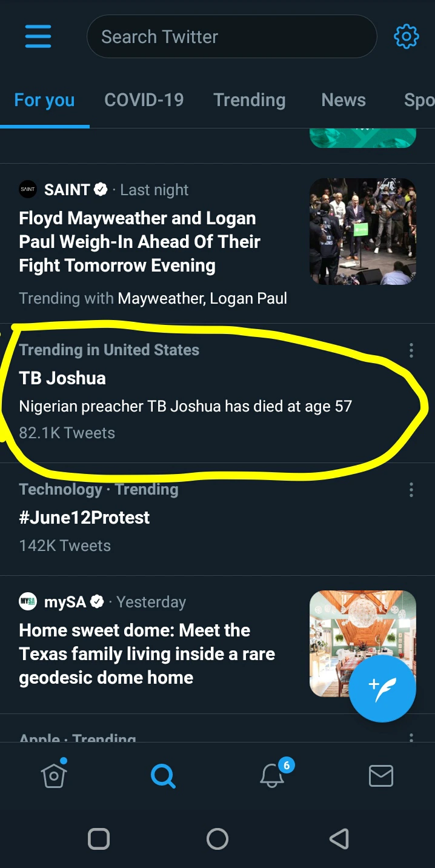Open Direct Messages envelope

click(x=381, y=775)
